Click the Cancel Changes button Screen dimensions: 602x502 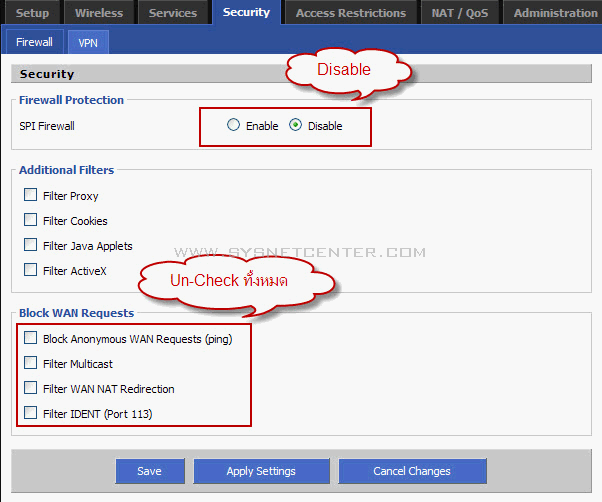[412, 471]
